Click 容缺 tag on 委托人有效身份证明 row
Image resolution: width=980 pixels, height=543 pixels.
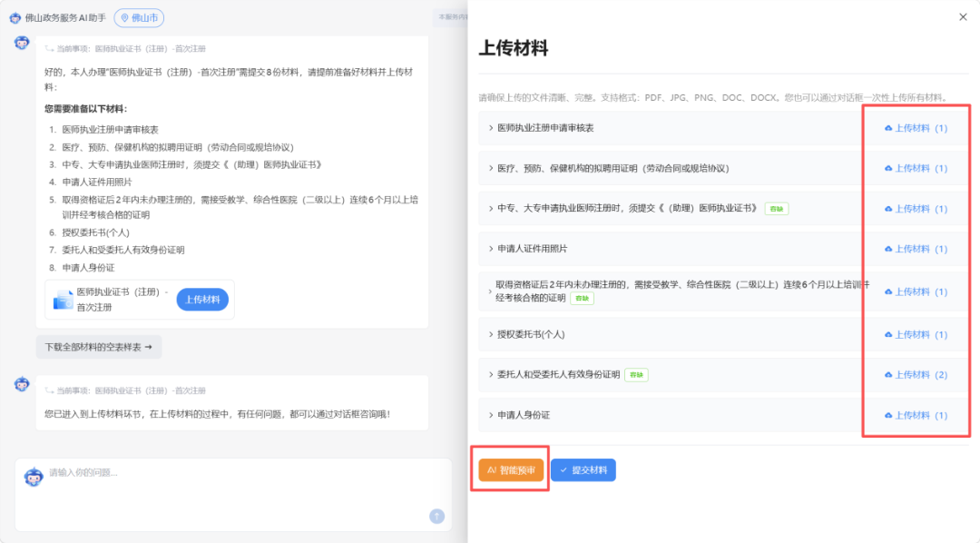point(636,375)
